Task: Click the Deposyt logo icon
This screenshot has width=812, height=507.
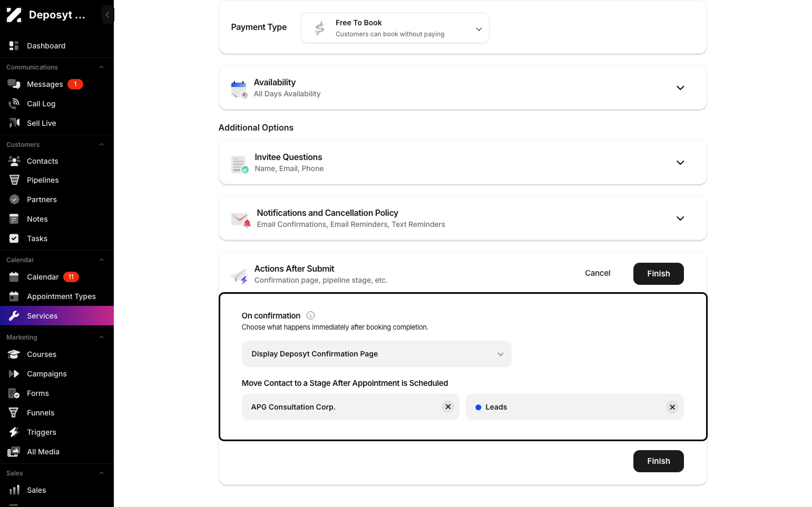Action: pos(14,15)
